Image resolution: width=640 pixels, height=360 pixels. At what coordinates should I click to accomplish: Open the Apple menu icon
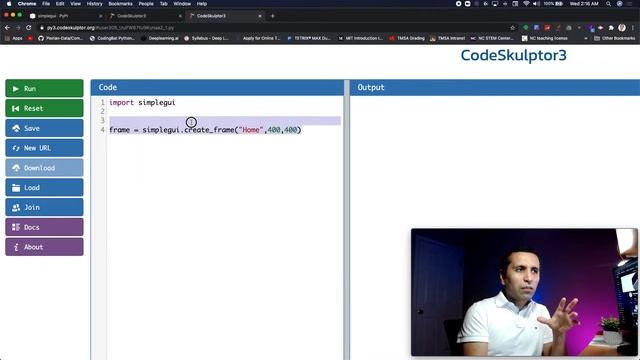click(x=9, y=4)
